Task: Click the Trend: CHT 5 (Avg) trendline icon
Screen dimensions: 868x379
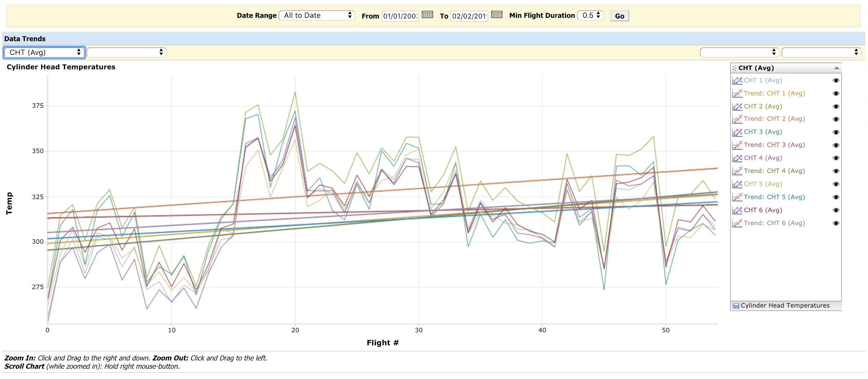Action: (x=737, y=197)
